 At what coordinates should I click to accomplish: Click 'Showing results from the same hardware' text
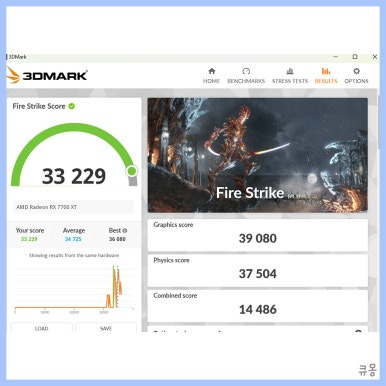[74, 255]
